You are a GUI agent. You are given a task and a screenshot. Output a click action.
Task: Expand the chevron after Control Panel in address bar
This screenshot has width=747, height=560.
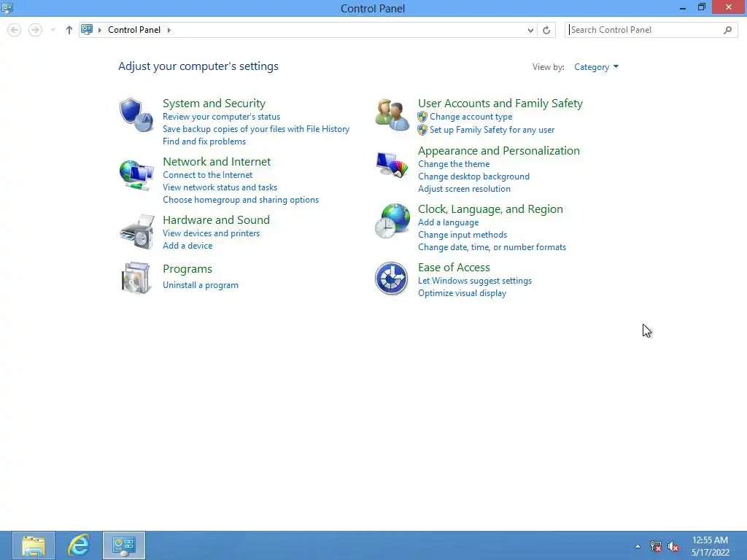pyautogui.click(x=169, y=30)
